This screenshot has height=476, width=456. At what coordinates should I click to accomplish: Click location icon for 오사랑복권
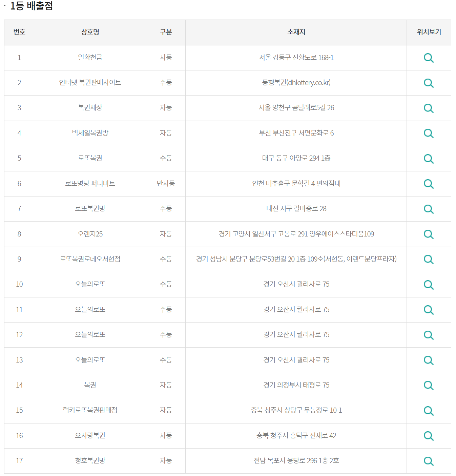click(x=429, y=436)
